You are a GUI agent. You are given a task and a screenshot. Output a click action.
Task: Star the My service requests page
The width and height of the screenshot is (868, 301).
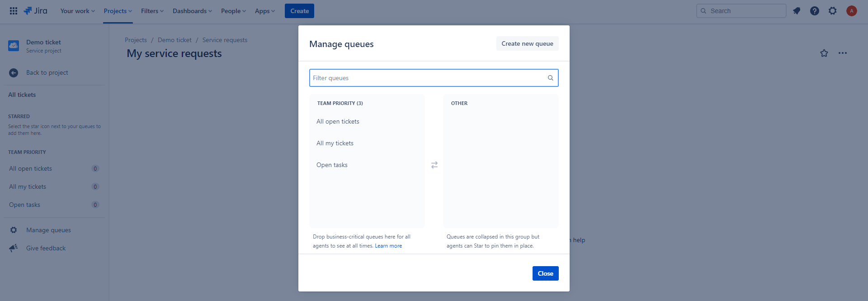(824, 53)
